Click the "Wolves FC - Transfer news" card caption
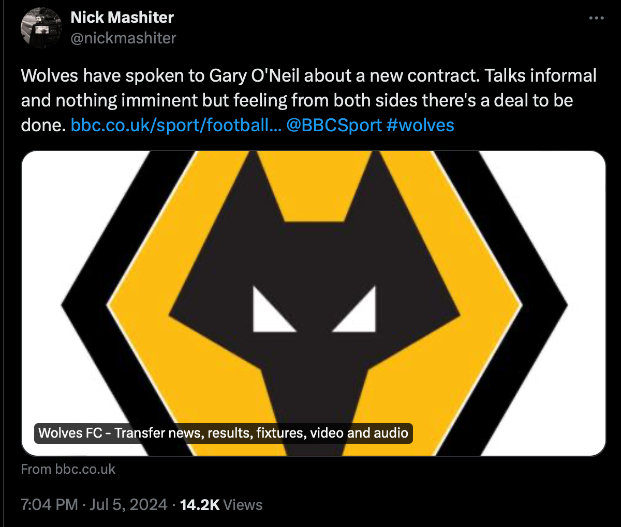This screenshot has height=527, width=621. (223, 433)
